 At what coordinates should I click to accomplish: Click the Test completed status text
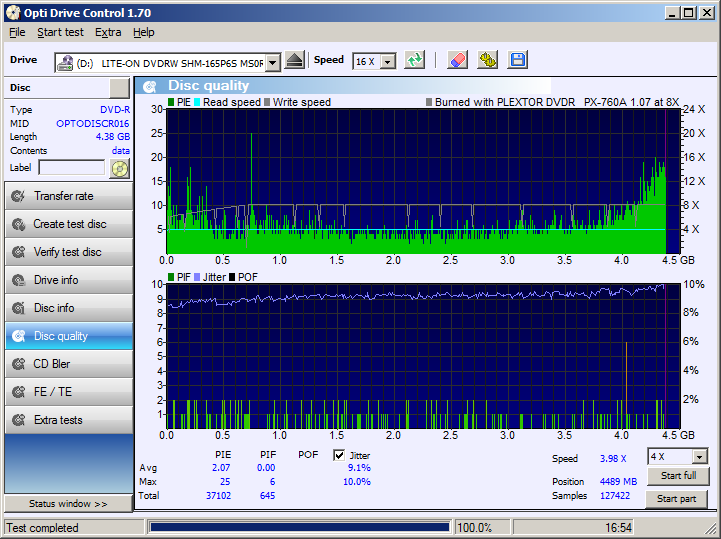click(42, 528)
